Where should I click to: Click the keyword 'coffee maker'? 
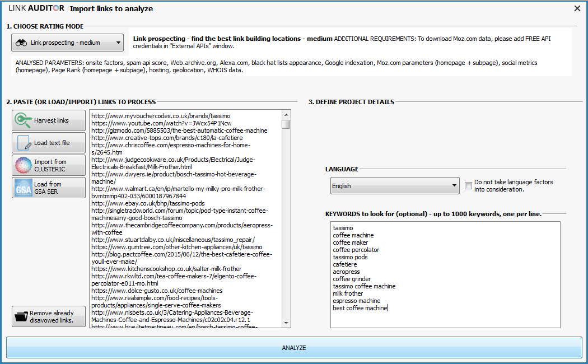coord(350,242)
